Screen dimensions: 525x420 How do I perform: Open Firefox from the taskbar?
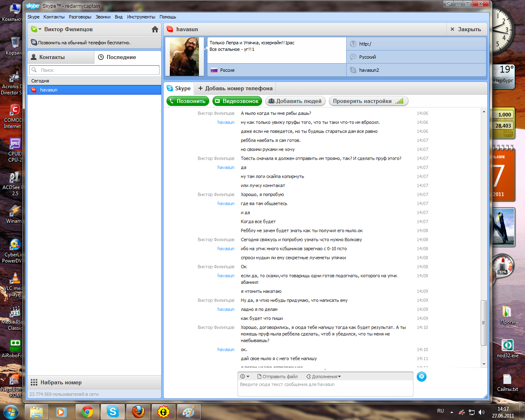click(138, 411)
